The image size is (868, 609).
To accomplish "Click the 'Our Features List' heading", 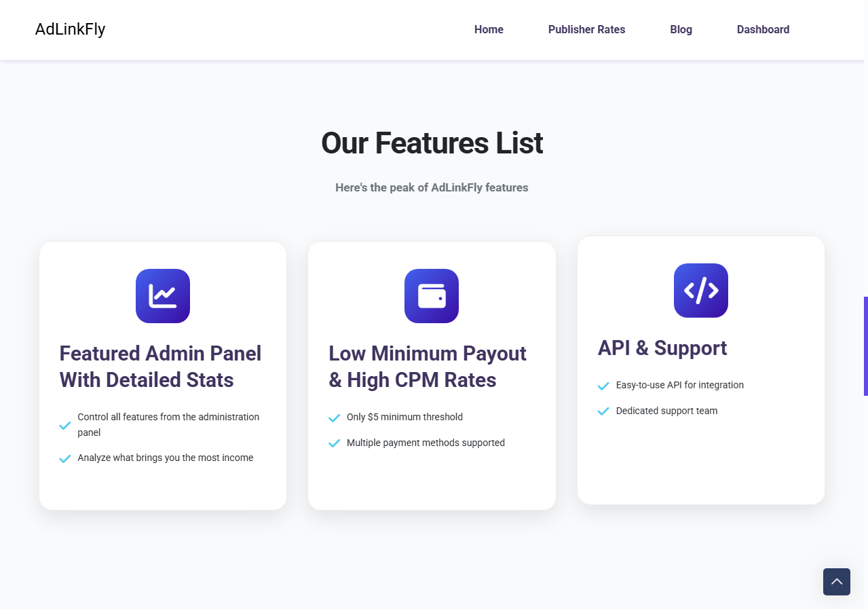I will tap(432, 143).
